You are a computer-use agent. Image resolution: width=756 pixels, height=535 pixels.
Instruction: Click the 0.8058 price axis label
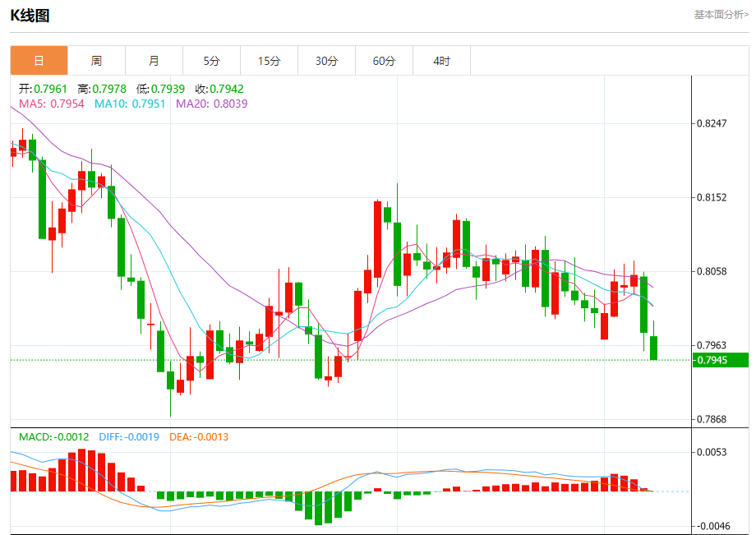tap(712, 271)
